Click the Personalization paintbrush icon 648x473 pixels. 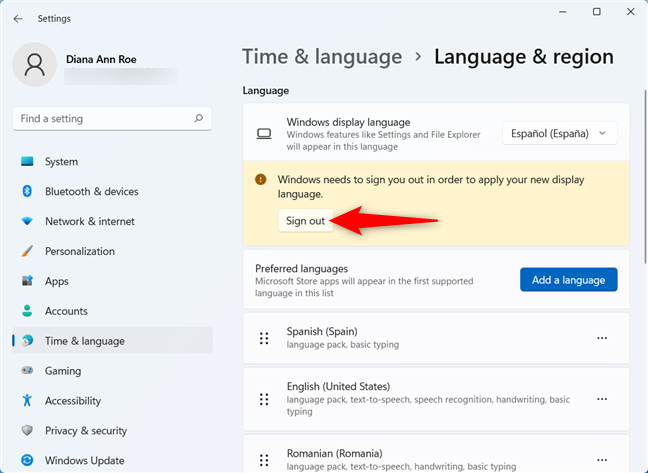(x=27, y=251)
